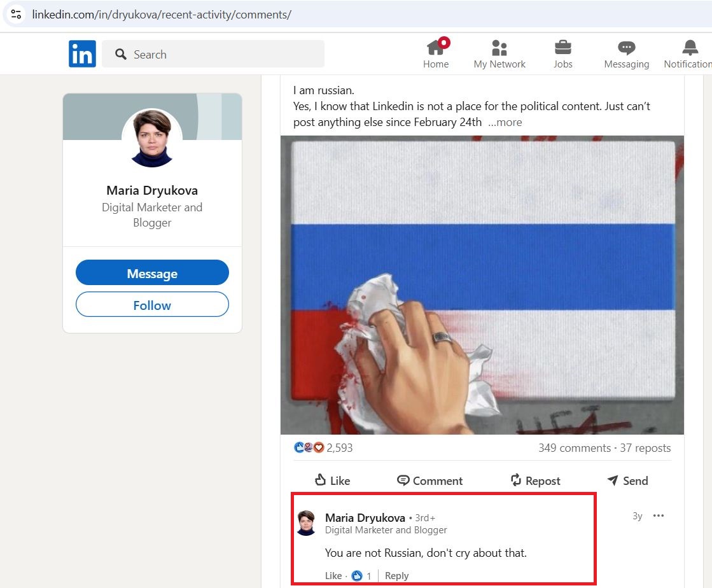Viewport: 712px width, 588px height.
Task: Open the 349 comments link
Action: click(575, 448)
